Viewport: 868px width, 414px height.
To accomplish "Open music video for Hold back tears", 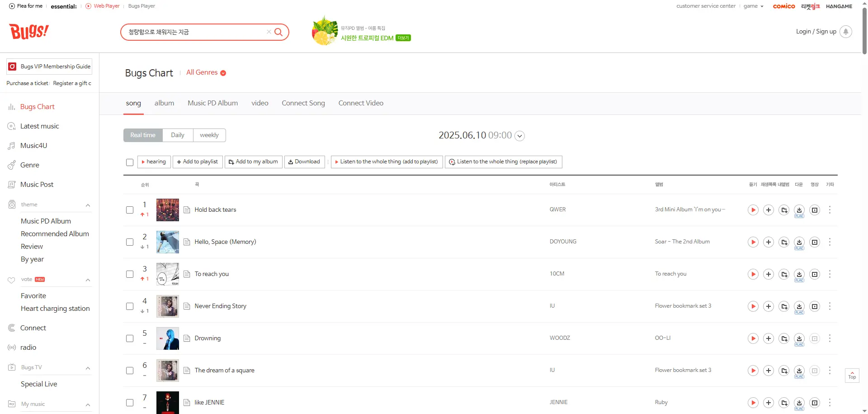I will 815,210.
